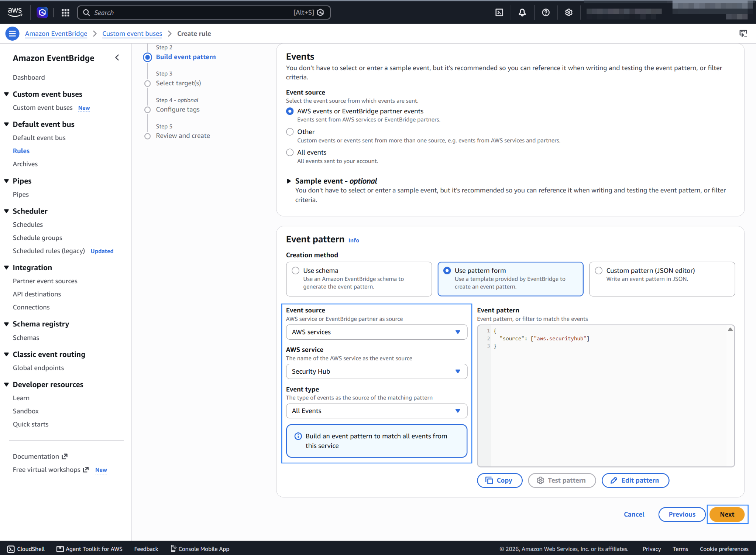Click Cancel link button

(x=634, y=514)
